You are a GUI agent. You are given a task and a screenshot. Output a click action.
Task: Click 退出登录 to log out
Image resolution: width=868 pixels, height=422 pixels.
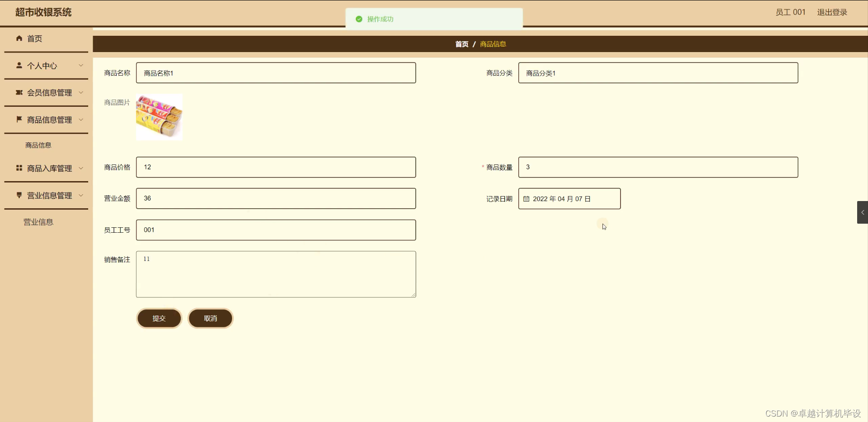point(832,12)
